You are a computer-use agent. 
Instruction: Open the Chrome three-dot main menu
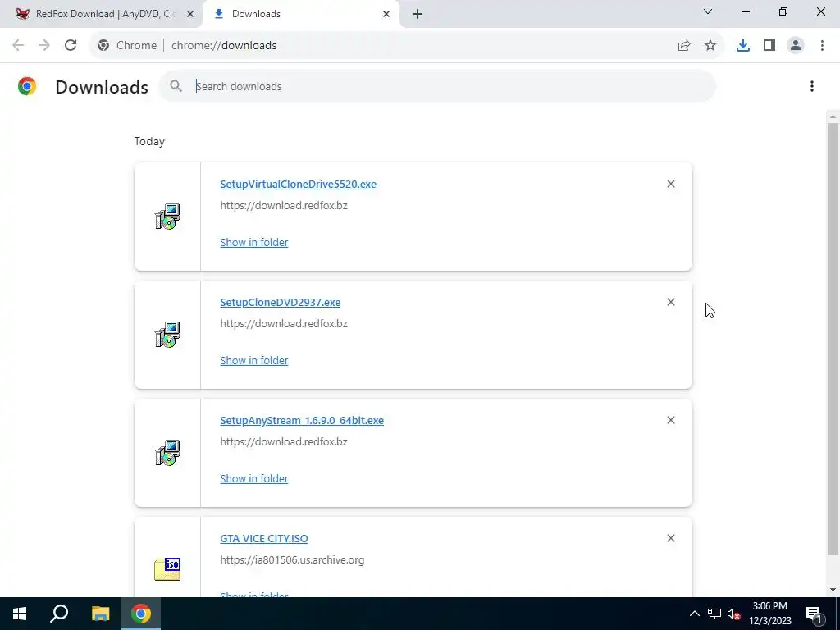(x=822, y=46)
